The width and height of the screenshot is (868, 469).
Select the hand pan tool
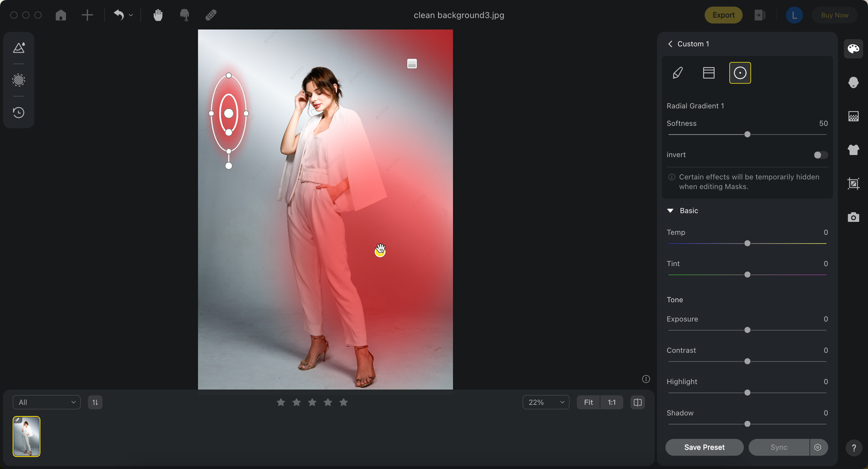click(x=158, y=15)
